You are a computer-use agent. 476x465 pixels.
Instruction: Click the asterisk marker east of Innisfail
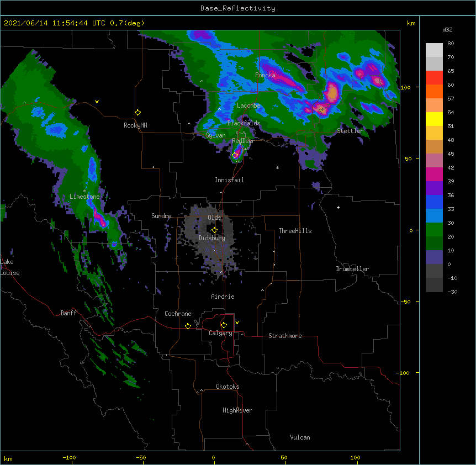277,167
